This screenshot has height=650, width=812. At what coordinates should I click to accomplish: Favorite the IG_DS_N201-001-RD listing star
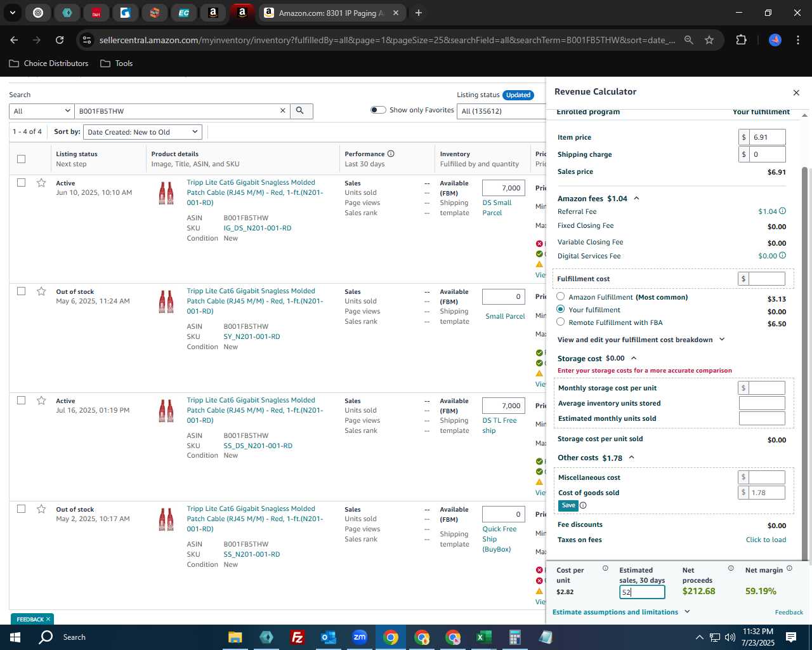click(x=41, y=183)
